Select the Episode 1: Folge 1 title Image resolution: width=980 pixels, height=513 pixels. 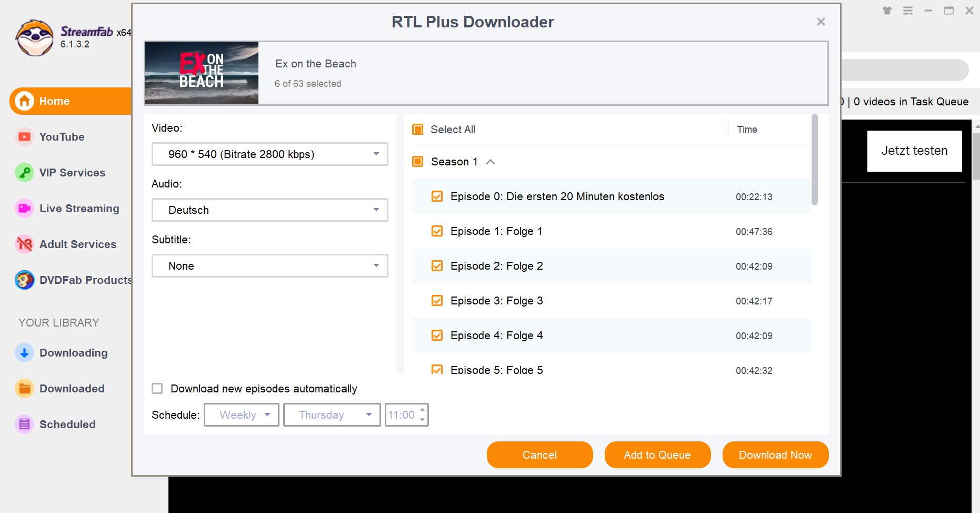pyautogui.click(x=496, y=231)
